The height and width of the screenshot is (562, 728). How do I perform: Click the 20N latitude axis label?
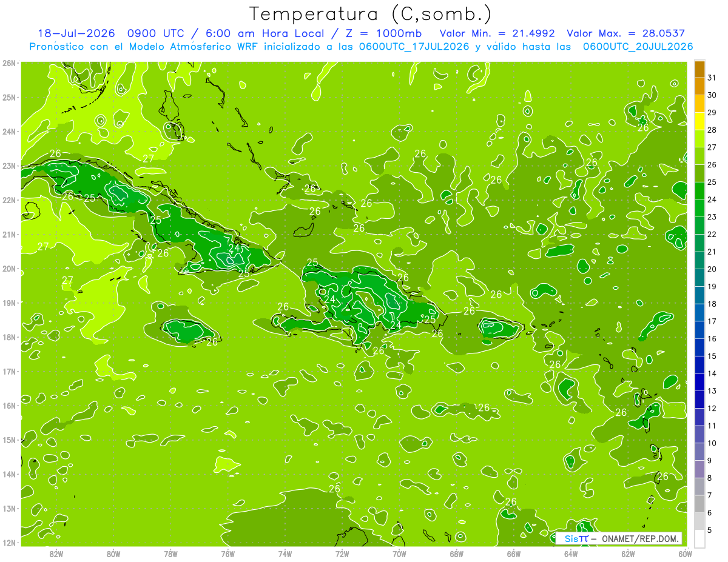pos(9,269)
